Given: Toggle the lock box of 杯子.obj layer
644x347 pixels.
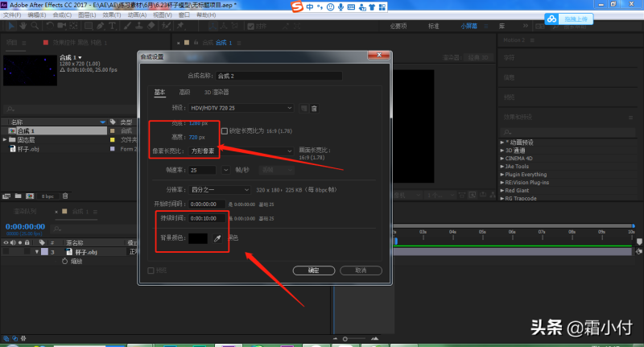Looking at the screenshot, I should click(x=27, y=252).
